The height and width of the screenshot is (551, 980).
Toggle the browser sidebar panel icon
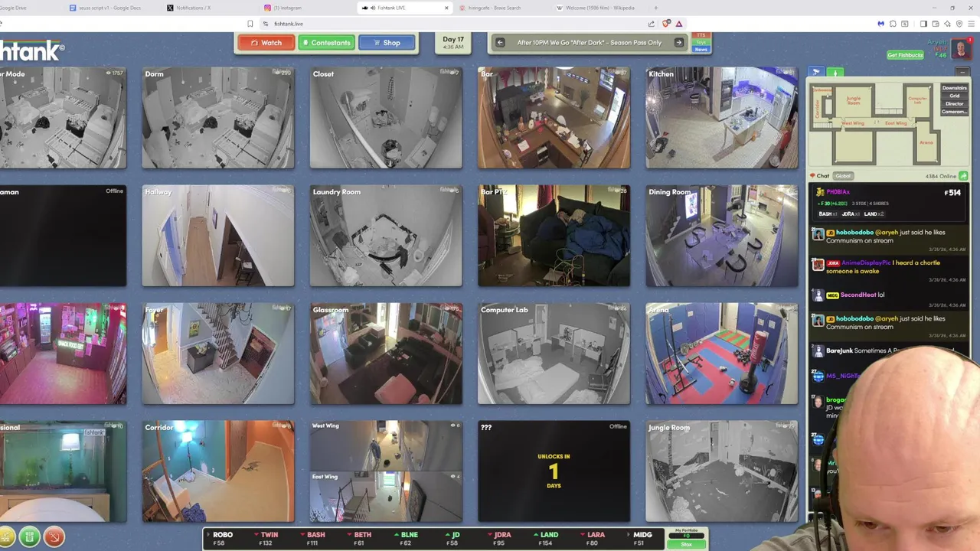click(x=923, y=24)
